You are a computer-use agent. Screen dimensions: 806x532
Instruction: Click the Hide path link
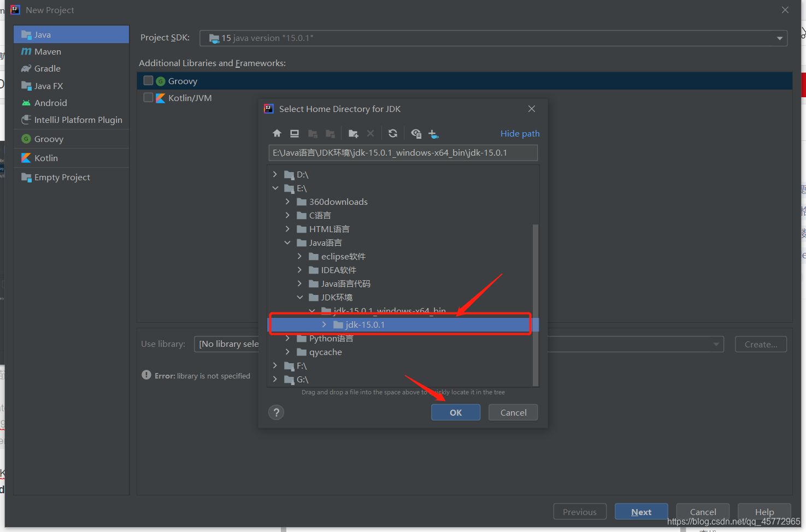click(520, 133)
